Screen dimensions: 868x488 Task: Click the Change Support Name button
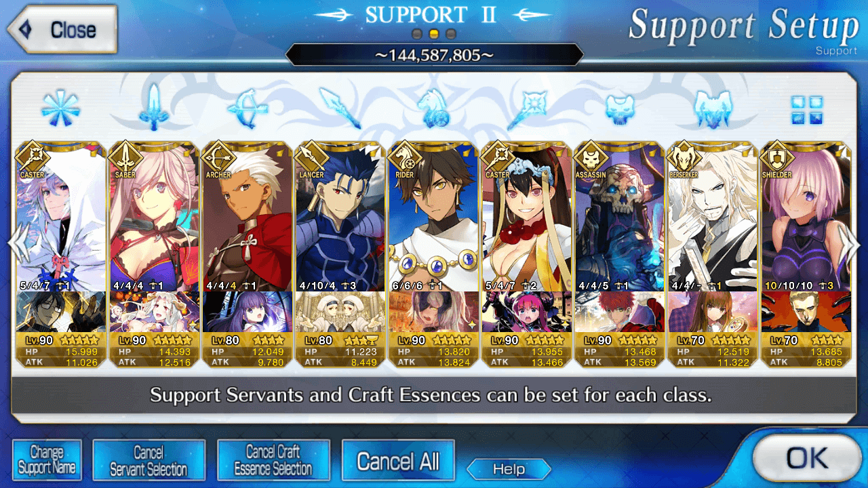[x=47, y=460]
